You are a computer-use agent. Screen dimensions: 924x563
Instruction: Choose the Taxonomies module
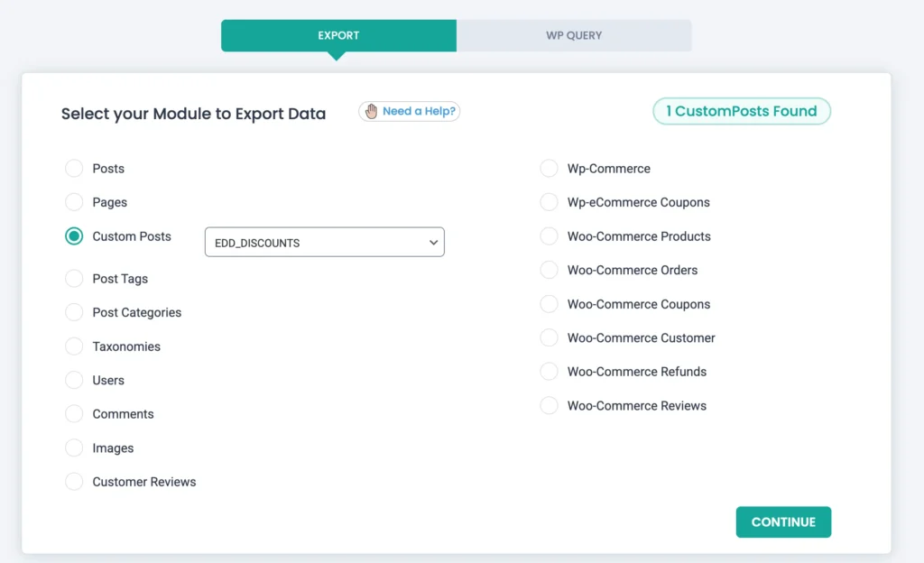point(74,346)
